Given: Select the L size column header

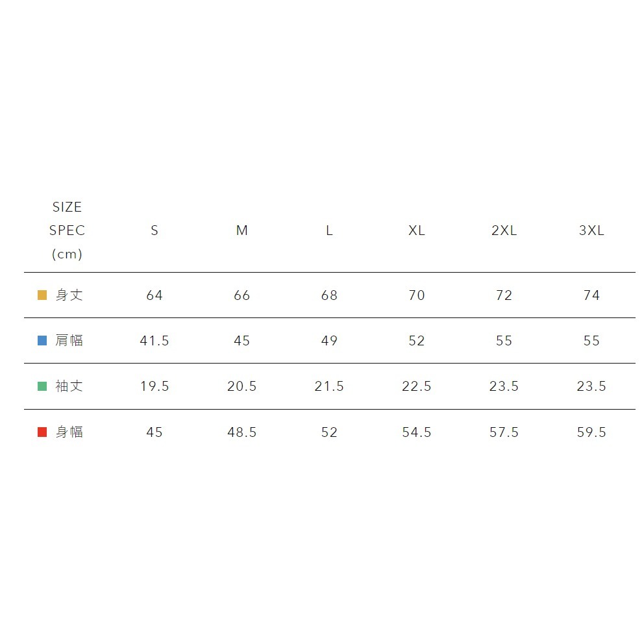Looking at the screenshot, I should coord(329,230).
